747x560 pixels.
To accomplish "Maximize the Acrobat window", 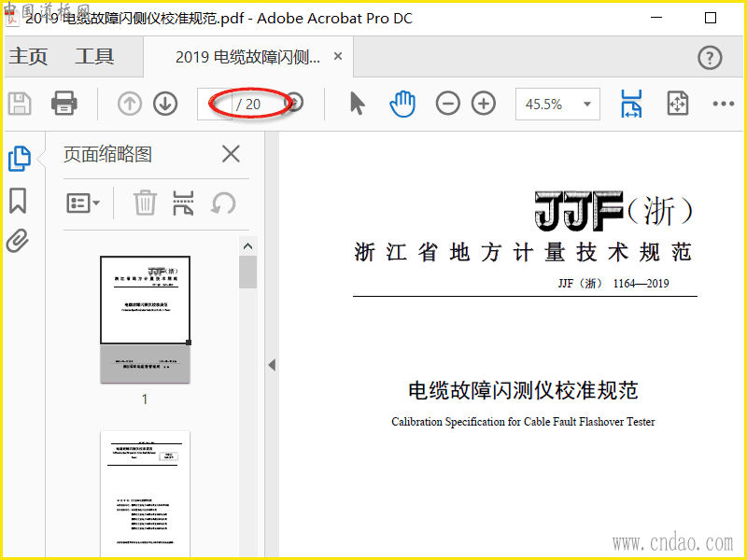I will (711, 18).
